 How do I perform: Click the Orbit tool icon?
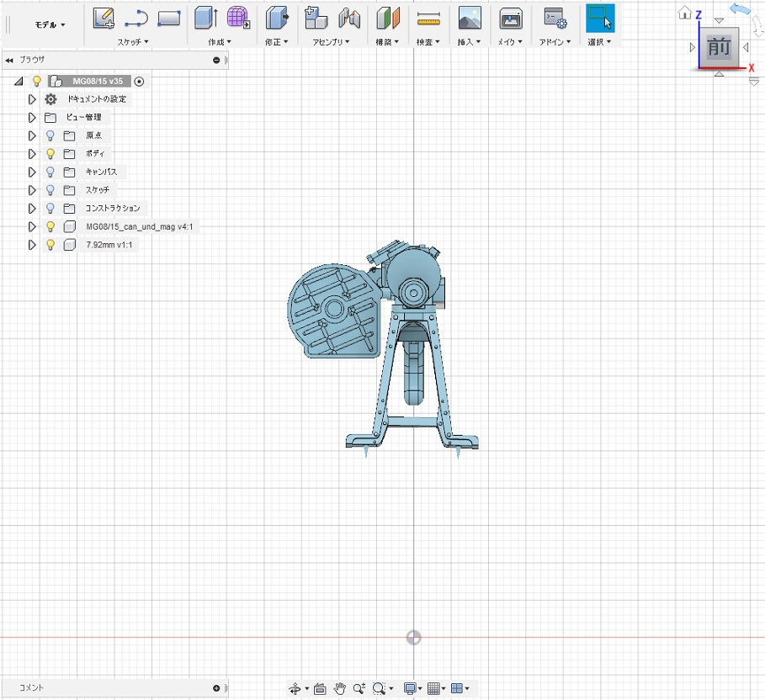[295, 688]
